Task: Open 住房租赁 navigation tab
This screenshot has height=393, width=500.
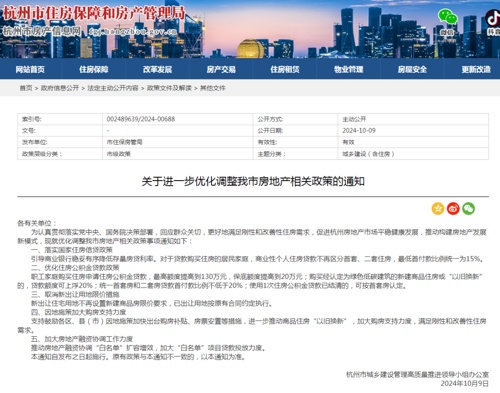Action: pos(285,69)
